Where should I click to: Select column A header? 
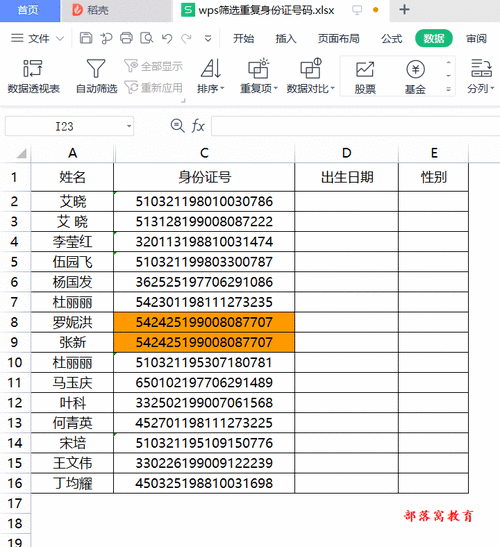72,153
